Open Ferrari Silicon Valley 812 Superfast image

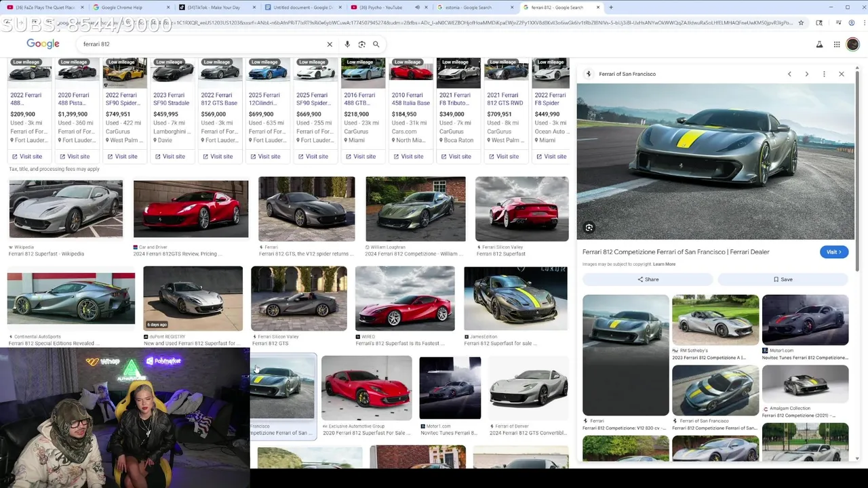(522, 209)
